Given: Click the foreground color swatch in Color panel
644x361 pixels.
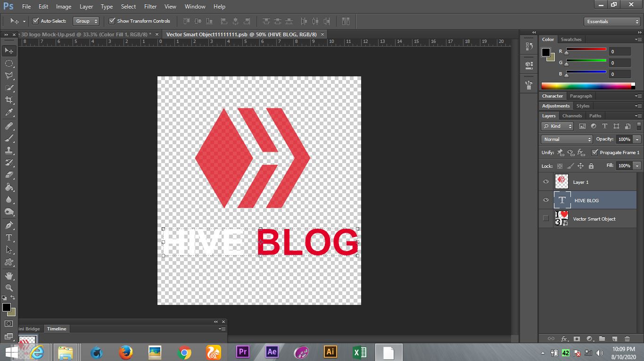Looking at the screenshot, I should 546,52.
